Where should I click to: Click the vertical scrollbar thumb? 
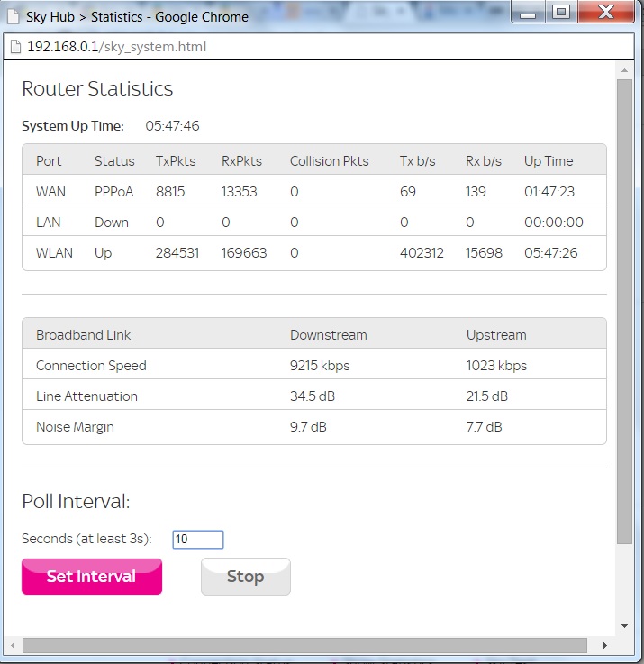click(x=624, y=311)
